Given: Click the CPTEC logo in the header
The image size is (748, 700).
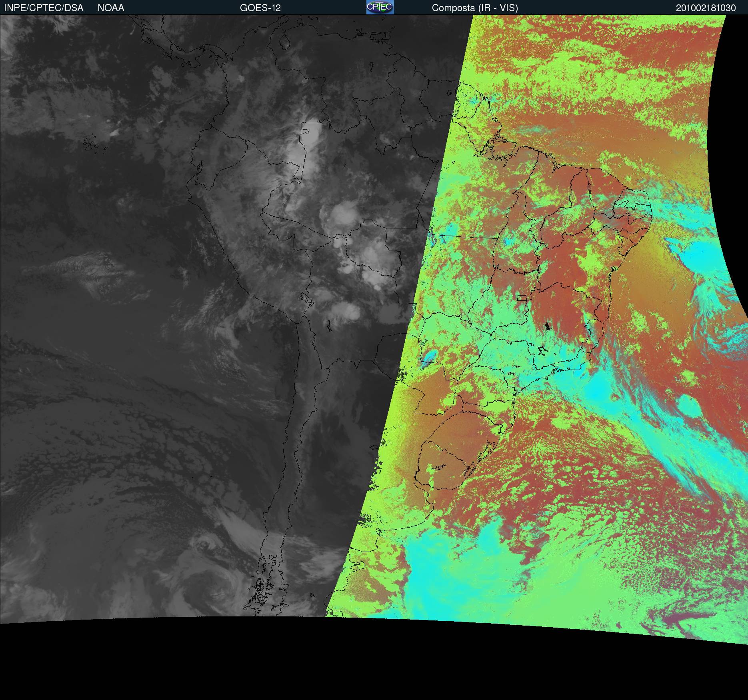Looking at the screenshot, I should 380,7.
